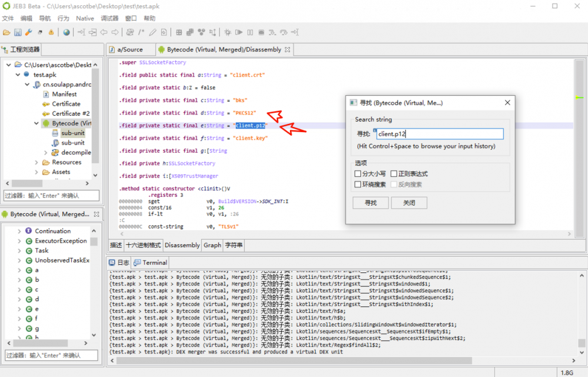Expand the Resources folder in project tree
Viewport: 588px width, 377px height.
coord(36,163)
